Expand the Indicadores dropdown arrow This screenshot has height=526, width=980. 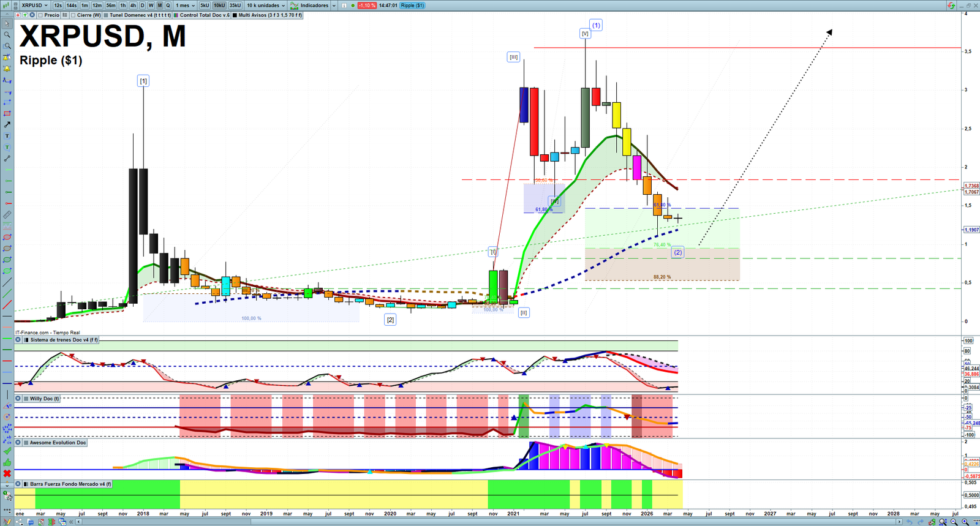(x=333, y=6)
